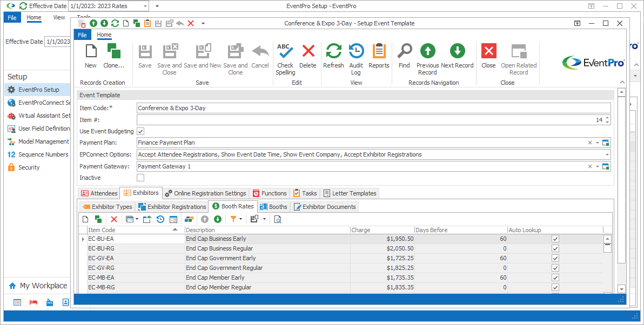Toggle Auto Lookup for End Cap Government Early

coord(555,258)
